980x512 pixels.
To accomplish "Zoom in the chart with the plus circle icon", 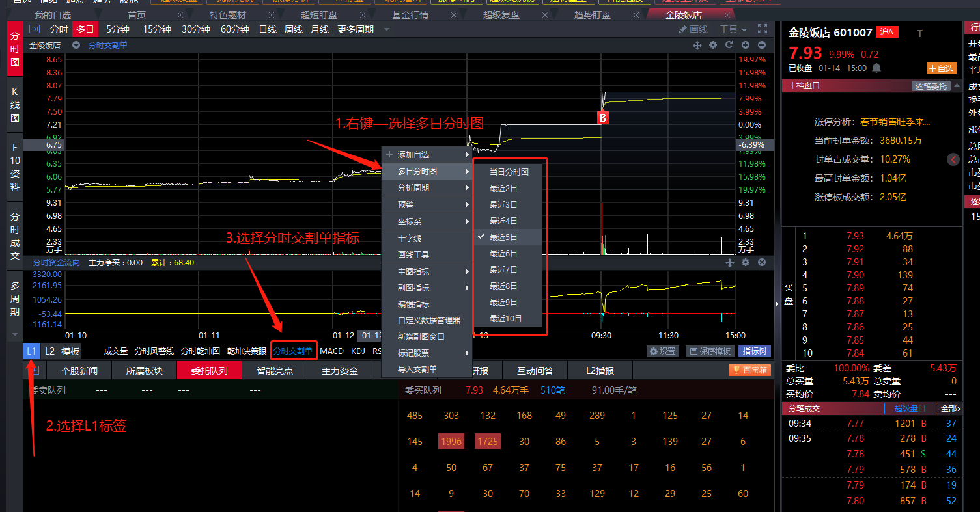I will click(746, 45).
